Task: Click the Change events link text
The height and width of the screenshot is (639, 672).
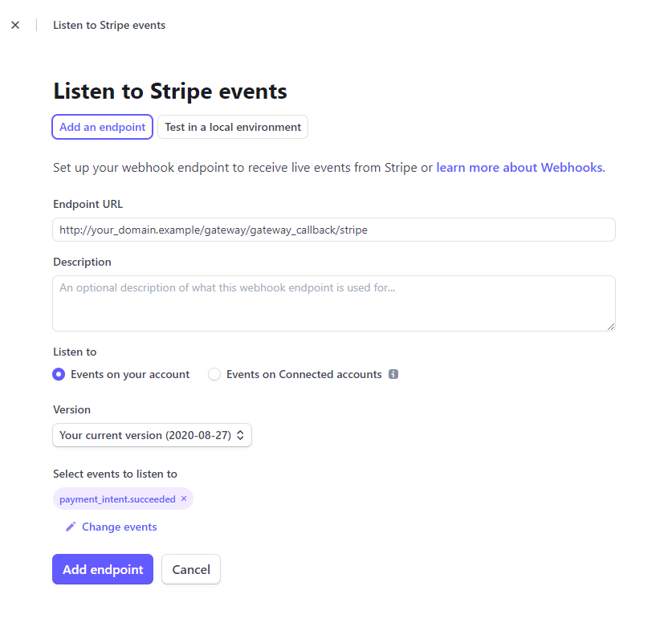Action: (119, 527)
